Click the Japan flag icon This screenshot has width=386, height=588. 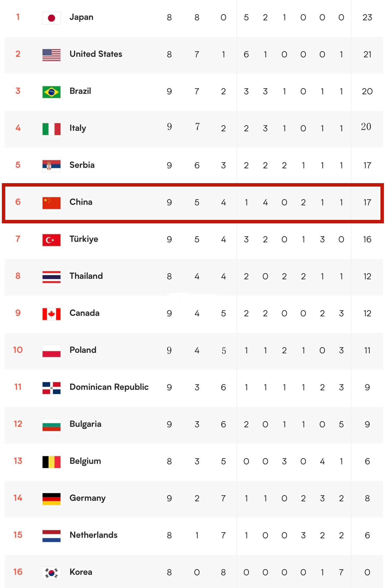52,18
